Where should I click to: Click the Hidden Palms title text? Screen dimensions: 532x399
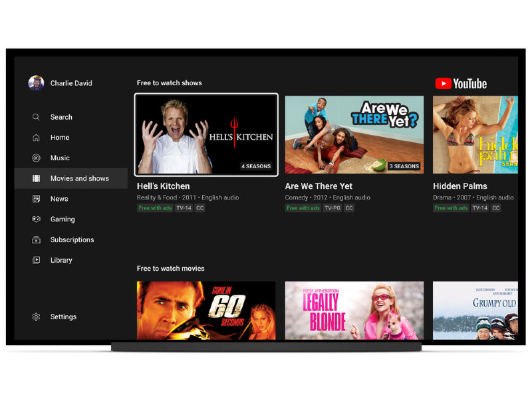click(460, 186)
